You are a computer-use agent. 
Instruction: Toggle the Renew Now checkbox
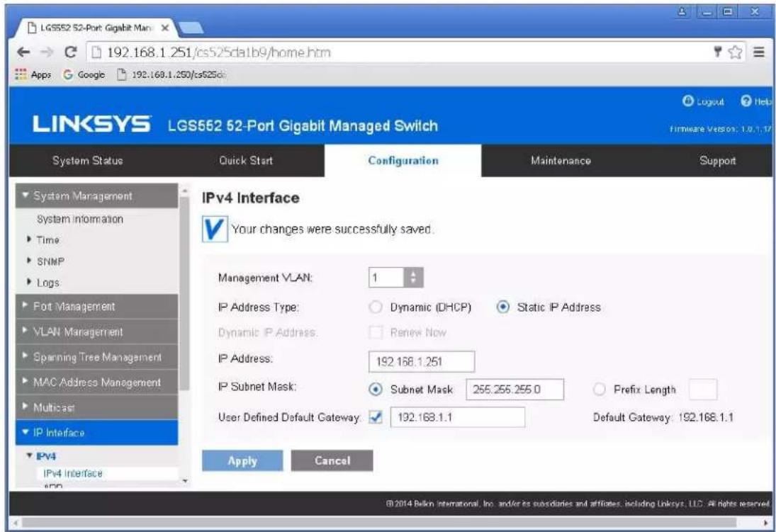pos(376,332)
